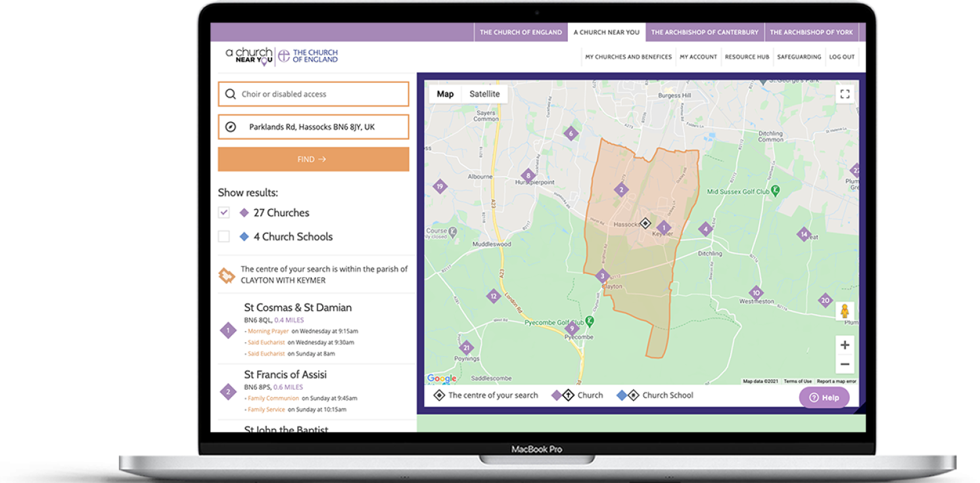980x483 pixels.
Task: Select church marker 8 near Hurstpierpoint
Action: click(527, 175)
